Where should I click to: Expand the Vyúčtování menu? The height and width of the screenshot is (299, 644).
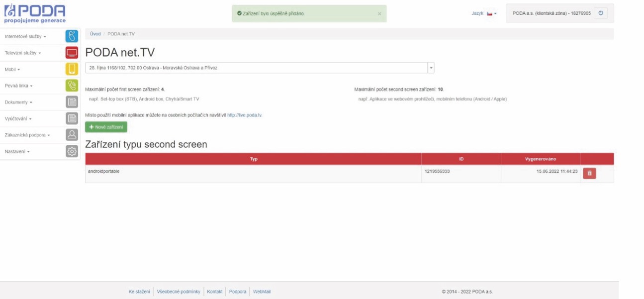pos(19,118)
